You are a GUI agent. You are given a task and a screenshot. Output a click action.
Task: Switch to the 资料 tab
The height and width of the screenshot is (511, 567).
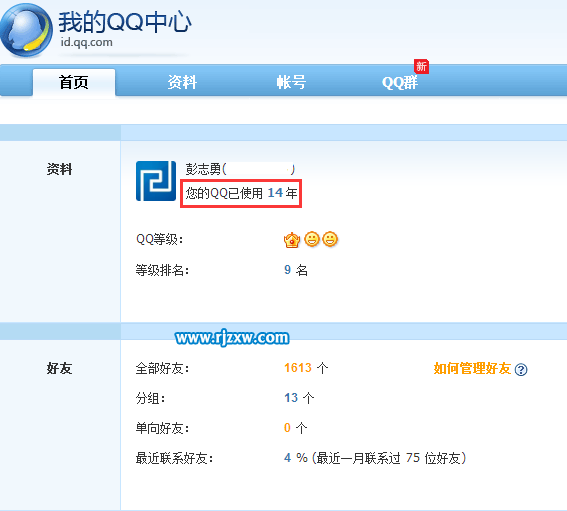(182, 82)
